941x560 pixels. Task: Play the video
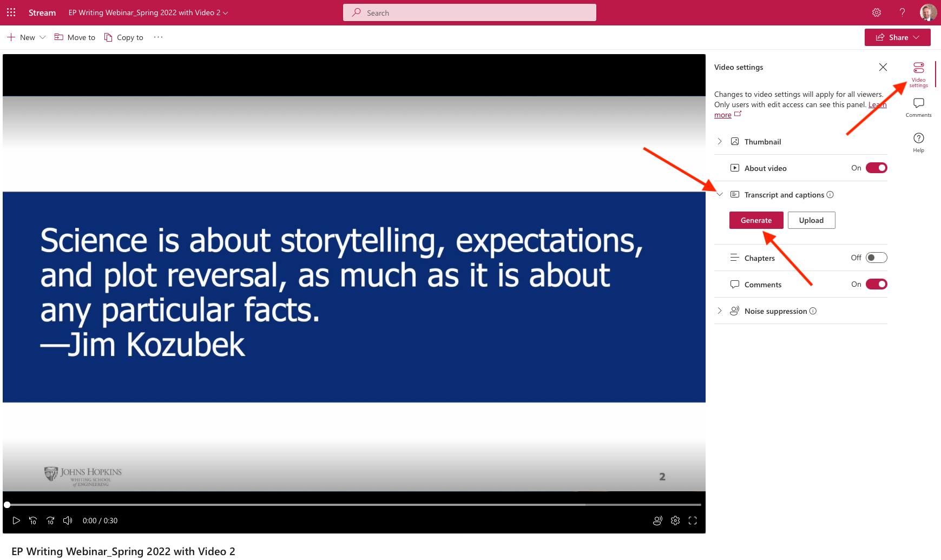(x=16, y=521)
